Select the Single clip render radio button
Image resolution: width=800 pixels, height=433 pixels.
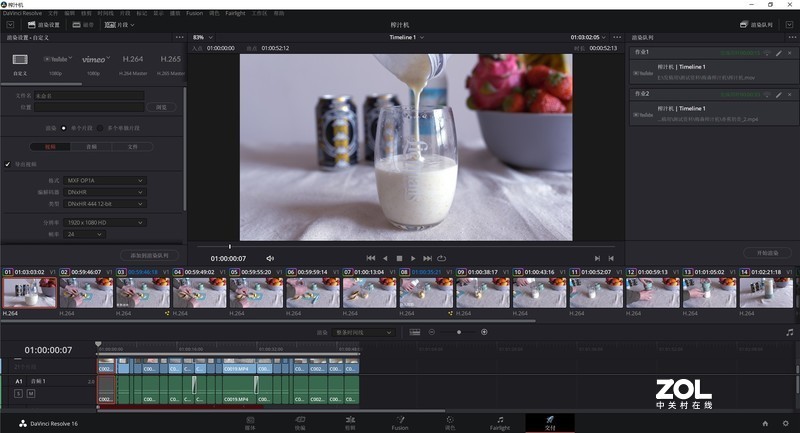coord(64,128)
